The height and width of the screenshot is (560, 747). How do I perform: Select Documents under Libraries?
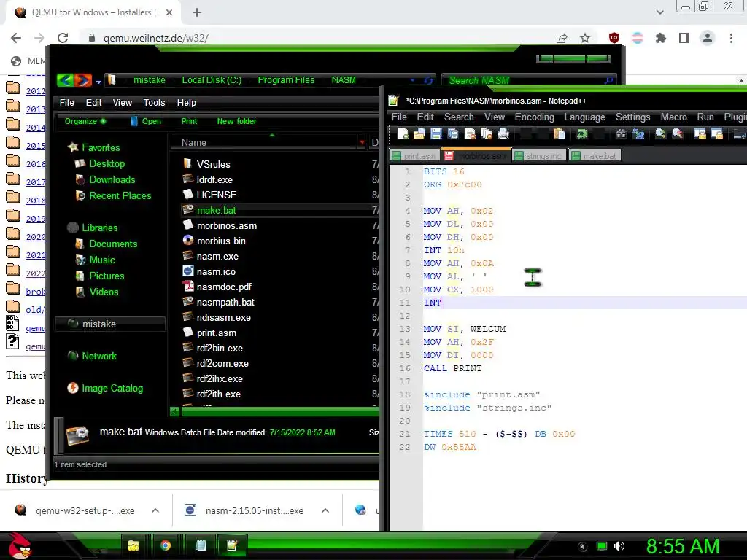(x=113, y=244)
